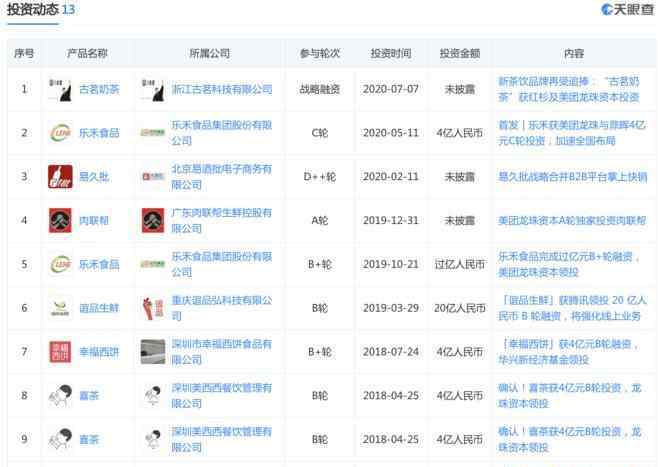Viewport: 660px width, 467px height.
Task: Click the date 2020-07-07
Action: (x=391, y=89)
